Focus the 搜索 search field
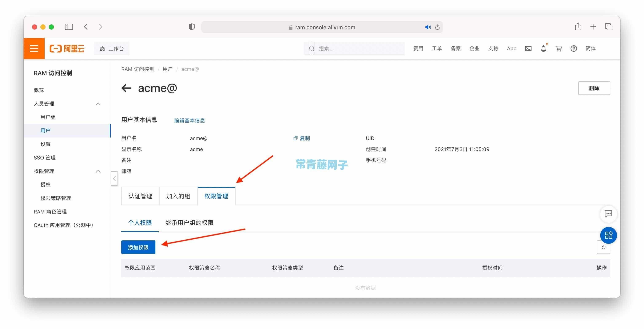 pyautogui.click(x=354, y=49)
